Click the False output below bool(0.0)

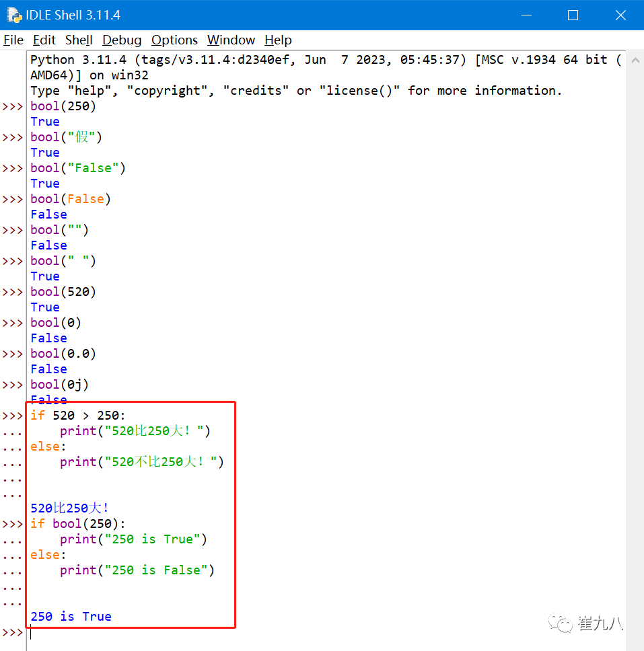[x=48, y=369]
